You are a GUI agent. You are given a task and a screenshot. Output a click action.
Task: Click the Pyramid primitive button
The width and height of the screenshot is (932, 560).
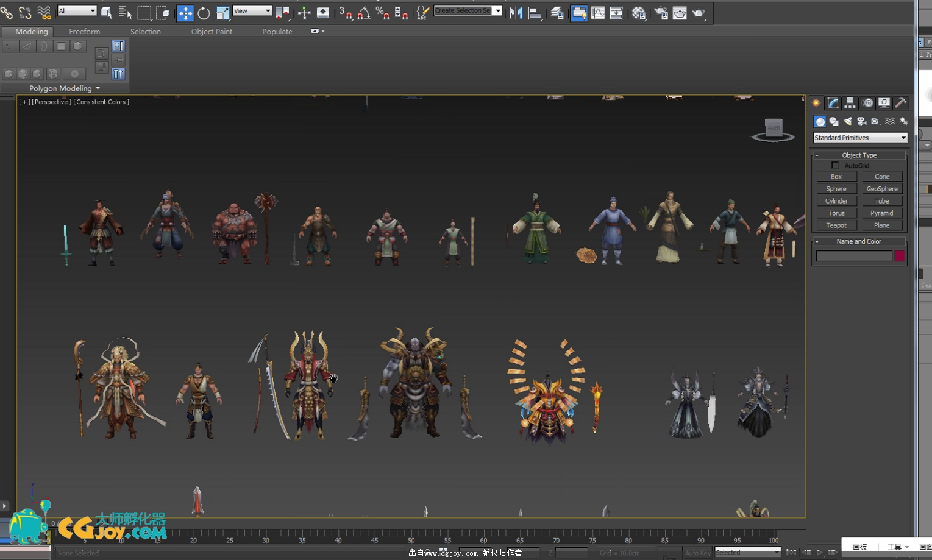pos(882,213)
